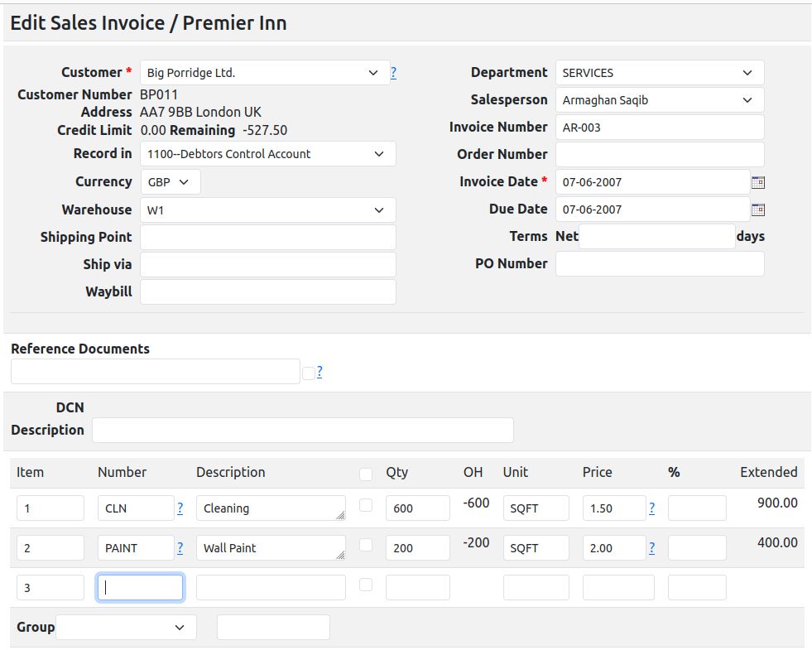Viewport: 812px width, 650px height.
Task: Open the Warehouse dropdown showing W1
Action: point(267,210)
